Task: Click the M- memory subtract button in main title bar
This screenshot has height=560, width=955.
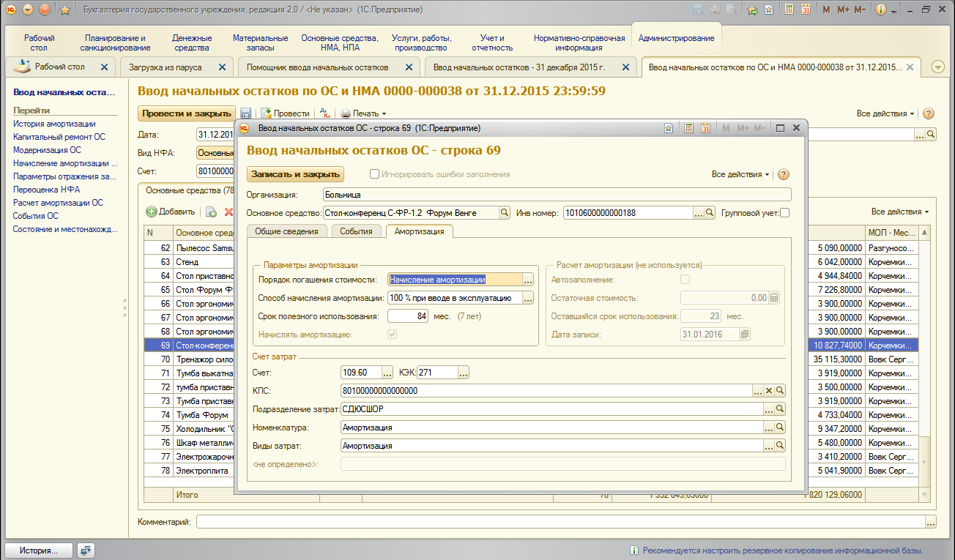Action: tap(860, 10)
